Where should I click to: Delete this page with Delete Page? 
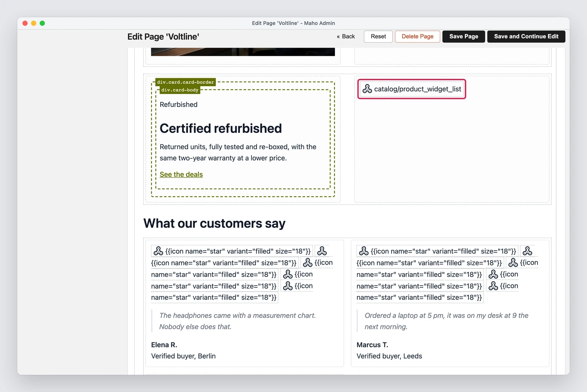[418, 36]
